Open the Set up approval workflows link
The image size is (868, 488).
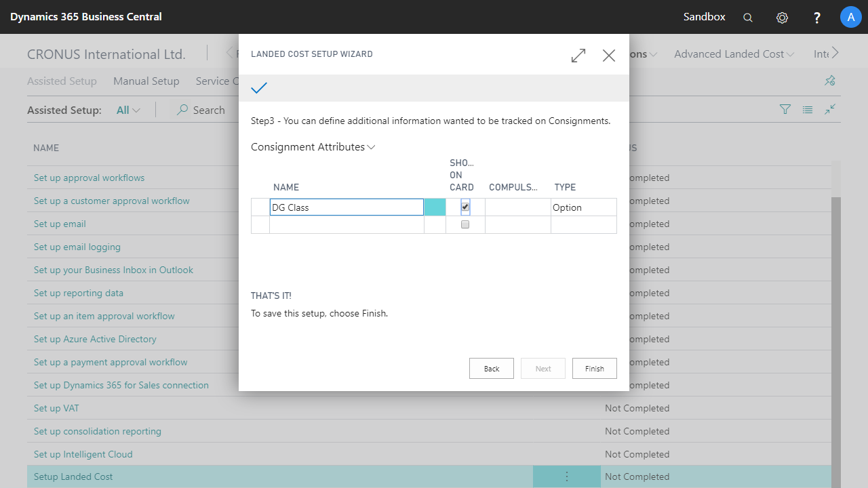point(90,178)
